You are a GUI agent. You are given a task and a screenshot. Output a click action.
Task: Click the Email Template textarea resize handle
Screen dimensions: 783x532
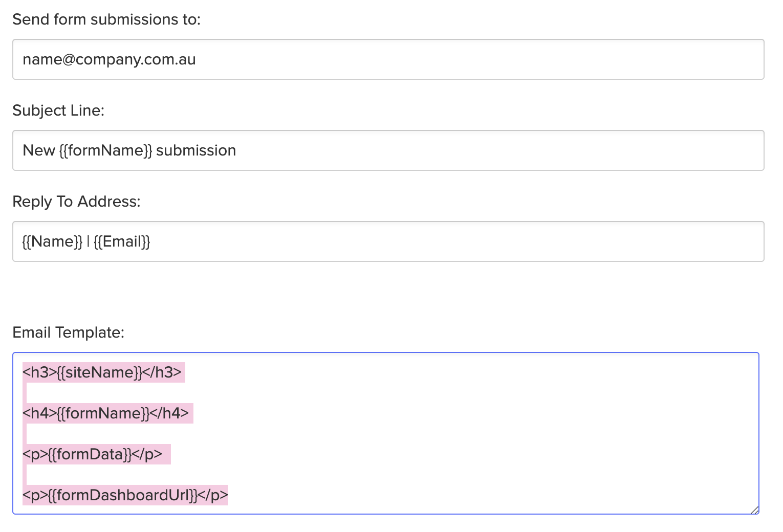click(x=754, y=509)
